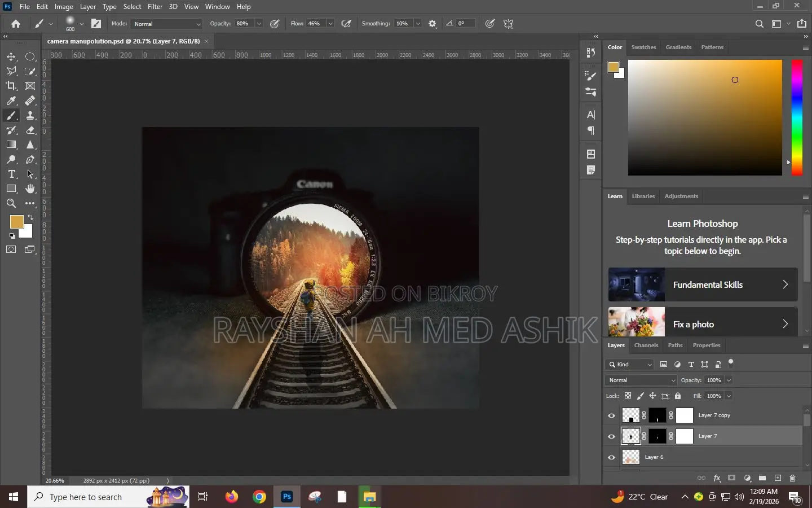
Task: Switch to the Channels tab
Action: coord(646,345)
